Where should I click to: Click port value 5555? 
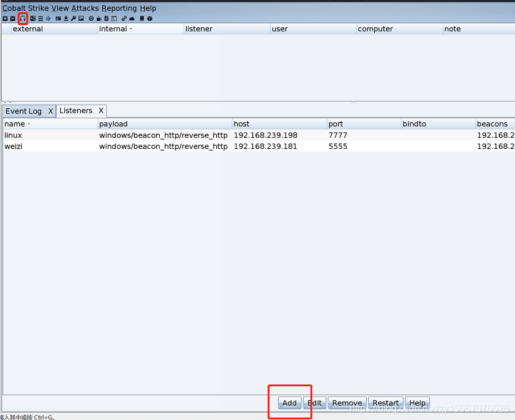tap(337, 146)
